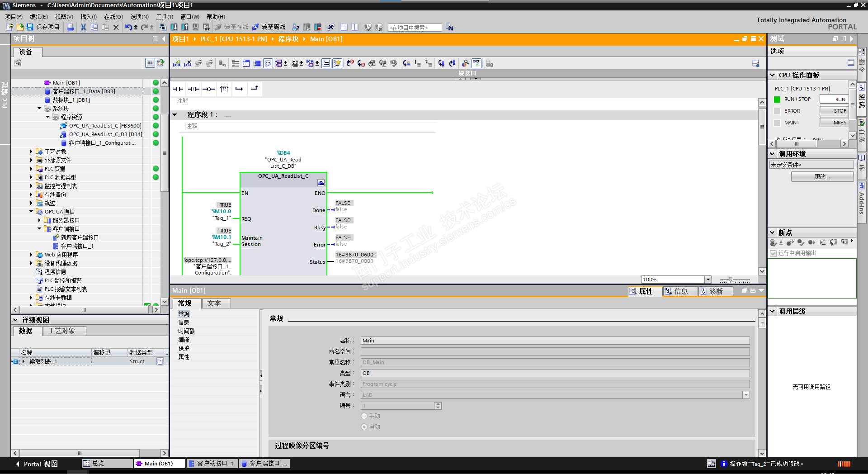Viewport: 868px width, 474px height.
Task: Select 自动 numbering radio button
Action: (x=364, y=427)
